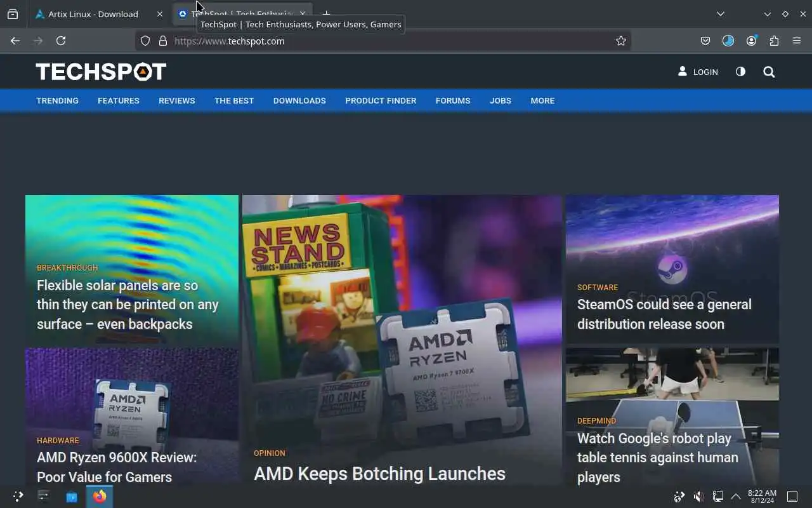Close the TechSpot tab
The image size is (812, 508).
pos(303,14)
